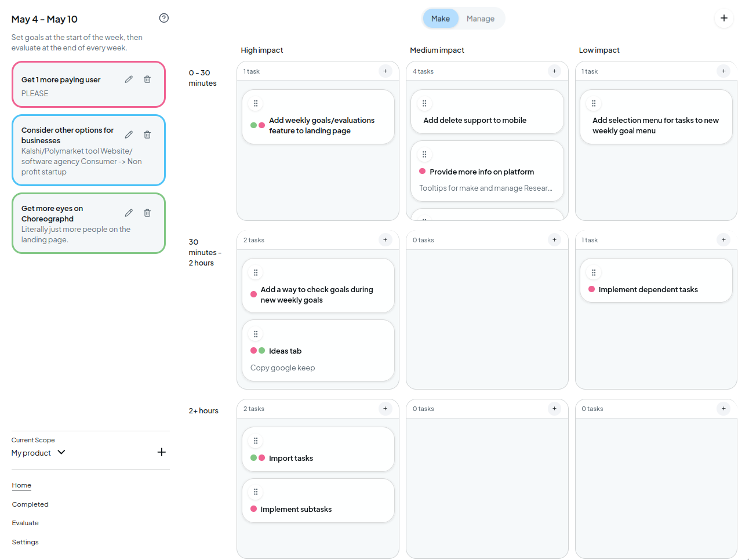Click the 'Low impact' column heading
Image resolution: width=749 pixels, height=560 pixels.
(599, 50)
